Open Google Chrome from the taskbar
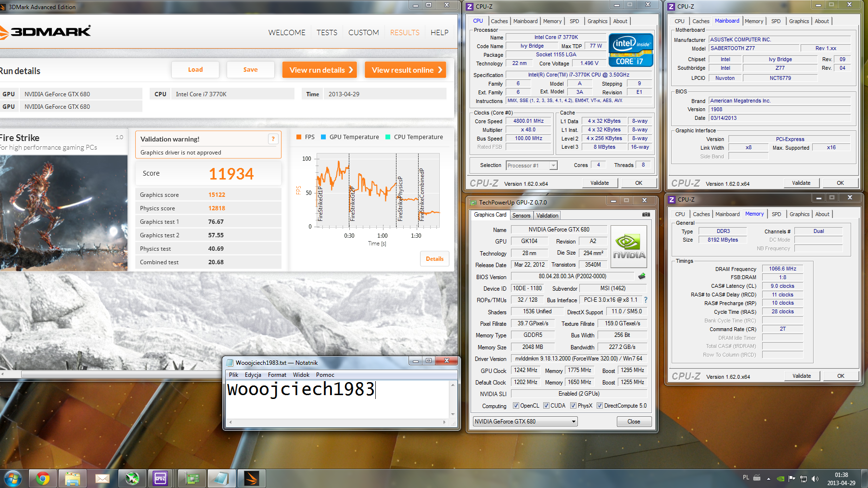Screen dimensions: 868x488 pos(43,478)
